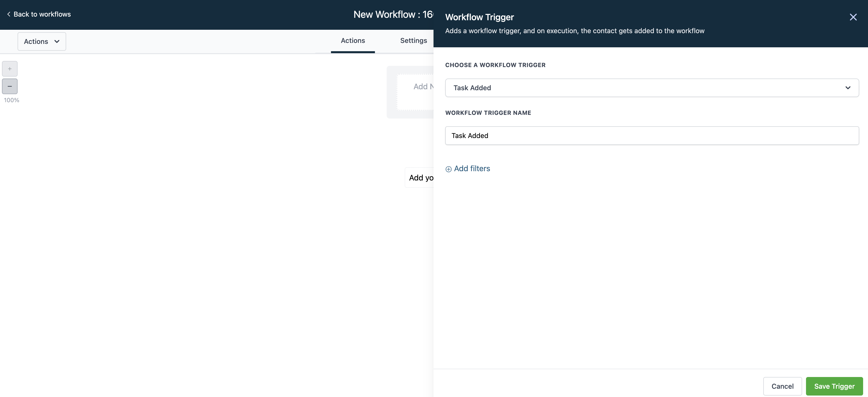The height and width of the screenshot is (397, 868).
Task: Click the zoom out minus button
Action: 10,87
